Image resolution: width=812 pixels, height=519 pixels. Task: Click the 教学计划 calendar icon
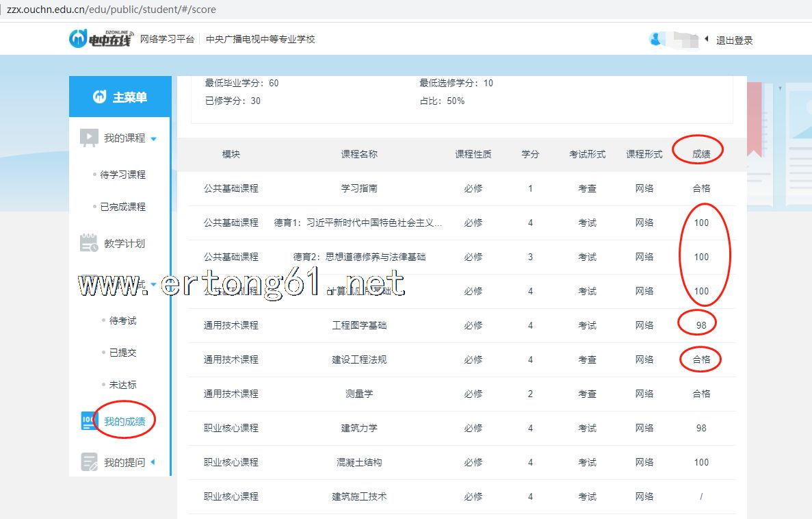89,243
